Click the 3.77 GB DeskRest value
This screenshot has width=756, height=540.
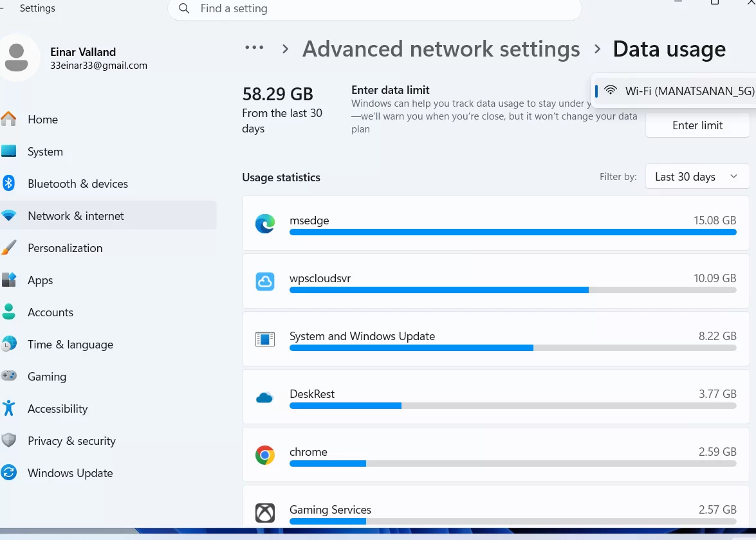point(717,393)
